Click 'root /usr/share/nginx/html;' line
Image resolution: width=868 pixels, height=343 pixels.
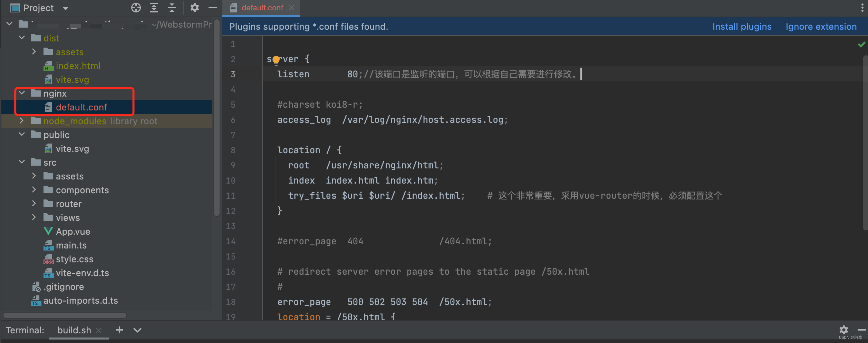click(366, 165)
